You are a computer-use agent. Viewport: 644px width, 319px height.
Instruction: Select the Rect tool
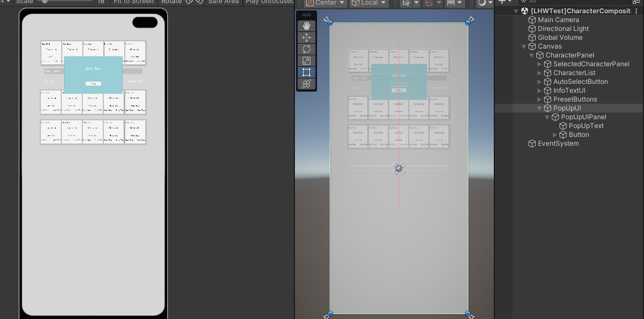307,73
